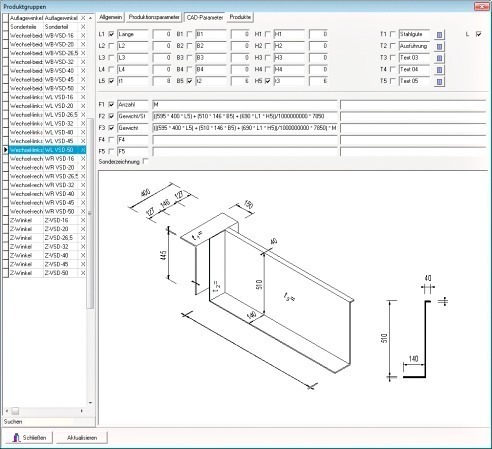
Task: Open the selector button next to Text 04
Action: pyautogui.click(x=439, y=70)
